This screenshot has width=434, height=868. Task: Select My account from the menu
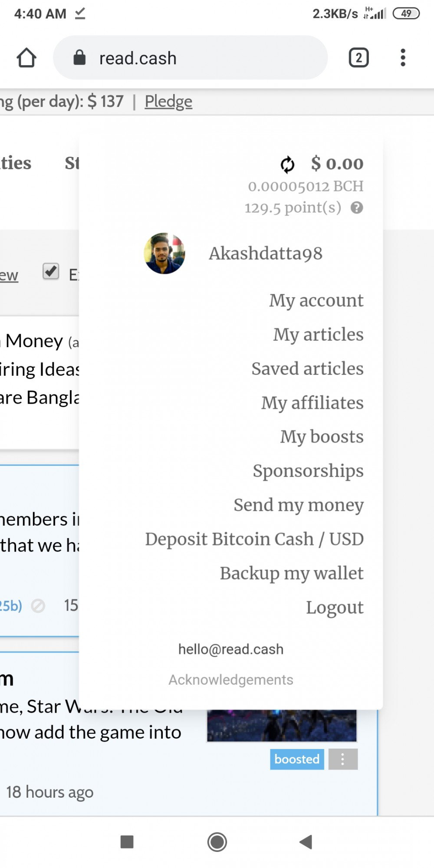[x=316, y=300]
